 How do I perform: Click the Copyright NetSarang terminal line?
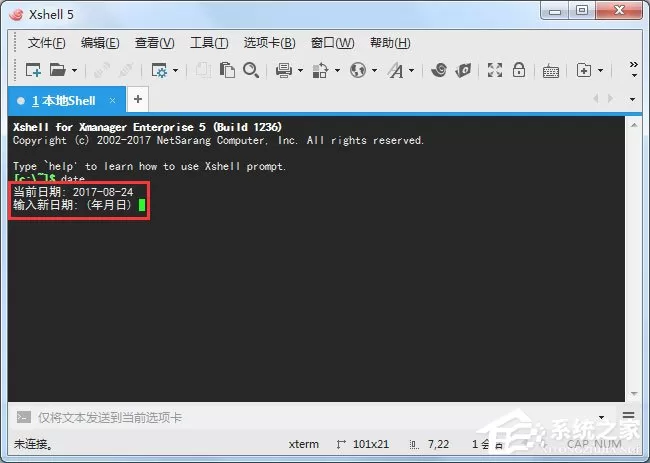click(x=218, y=141)
